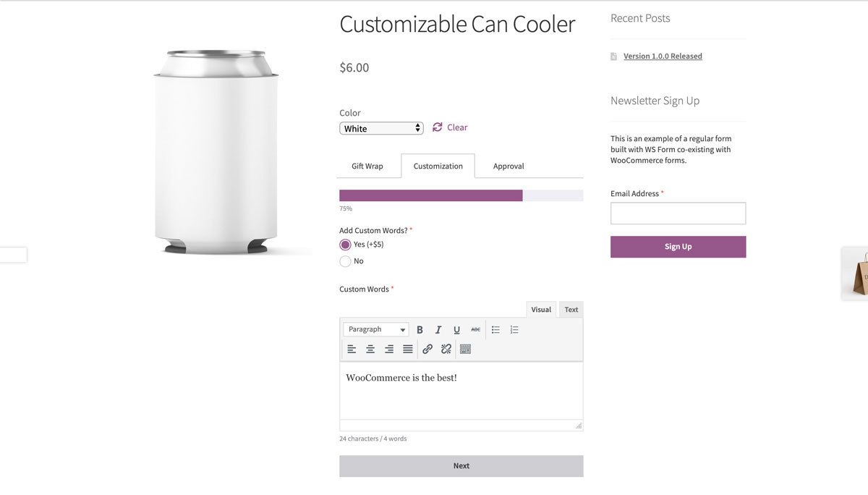Toggle justified text alignment

(408, 349)
